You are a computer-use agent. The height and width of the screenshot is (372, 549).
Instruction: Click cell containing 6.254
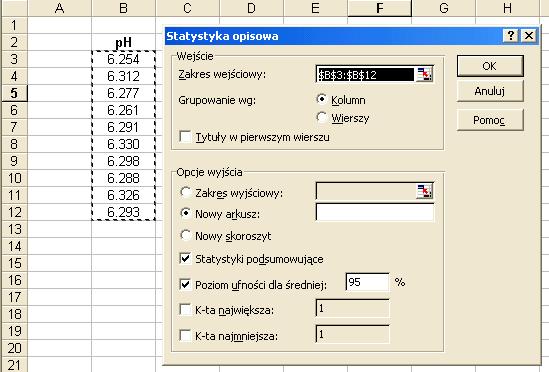click(x=124, y=59)
